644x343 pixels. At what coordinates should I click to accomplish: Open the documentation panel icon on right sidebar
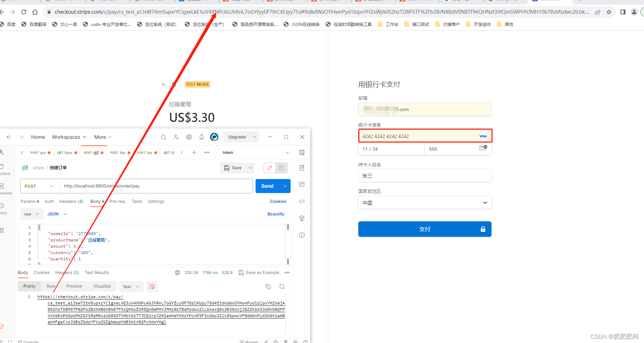[301, 167]
